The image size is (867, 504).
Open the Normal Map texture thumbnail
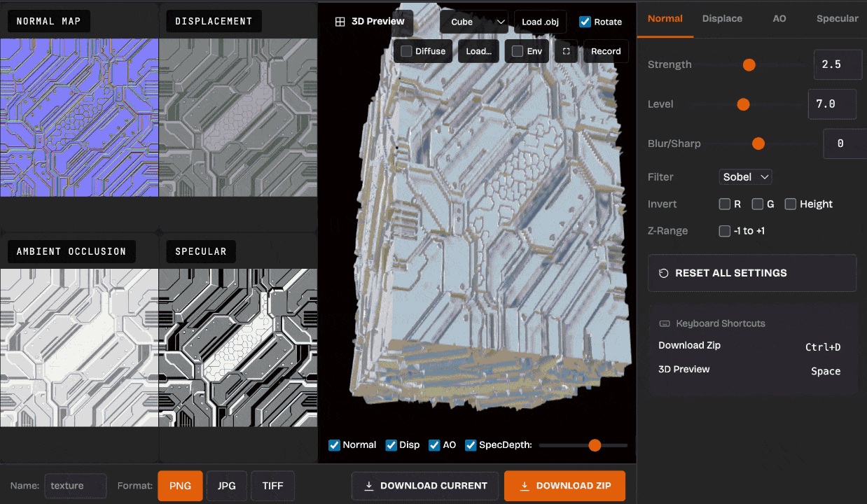click(79, 118)
